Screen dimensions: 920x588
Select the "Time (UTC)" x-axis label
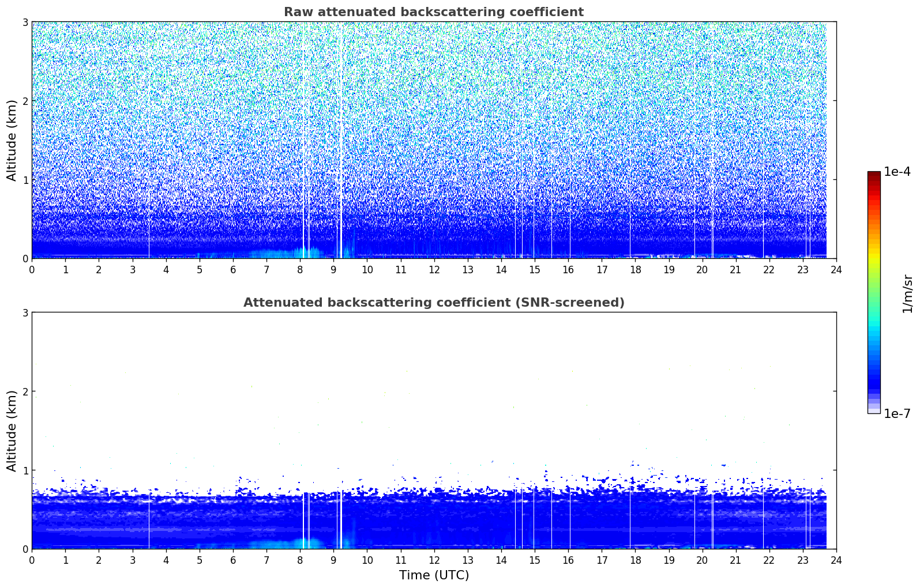[x=434, y=575]
